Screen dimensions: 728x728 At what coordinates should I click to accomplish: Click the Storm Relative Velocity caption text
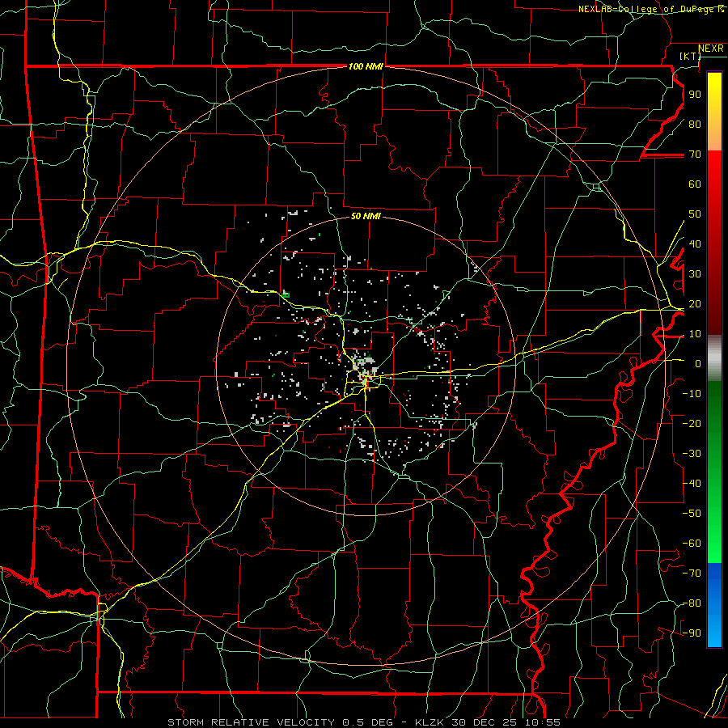(364, 722)
